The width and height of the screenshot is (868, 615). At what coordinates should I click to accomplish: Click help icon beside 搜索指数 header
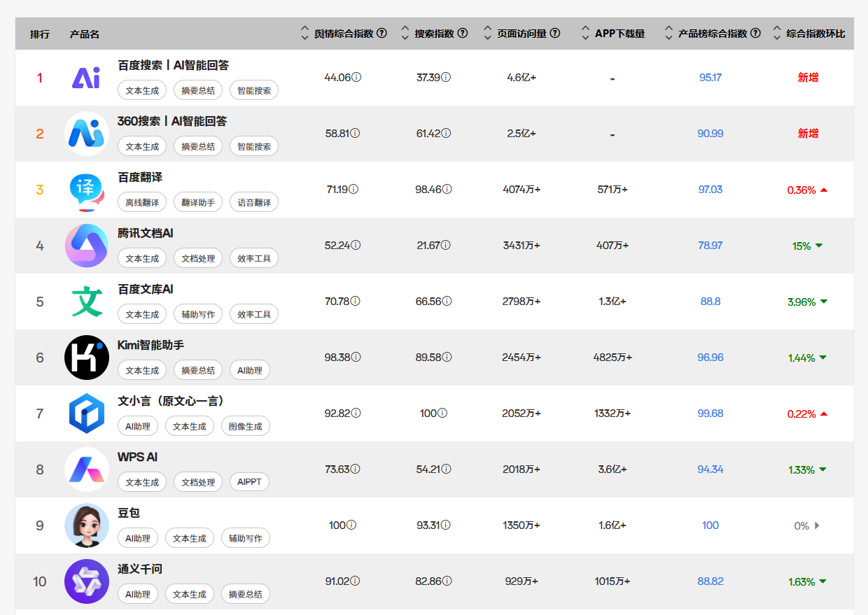pyautogui.click(x=463, y=33)
